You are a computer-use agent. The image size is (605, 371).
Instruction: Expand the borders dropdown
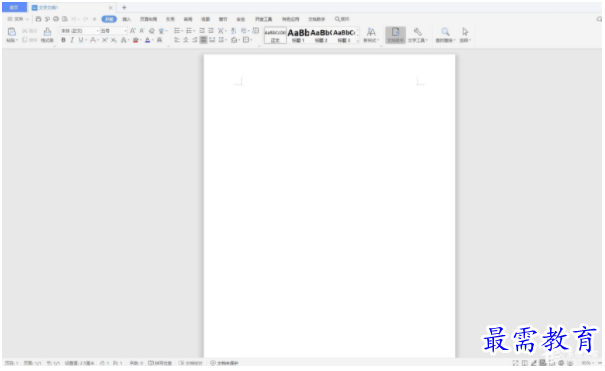click(252, 40)
